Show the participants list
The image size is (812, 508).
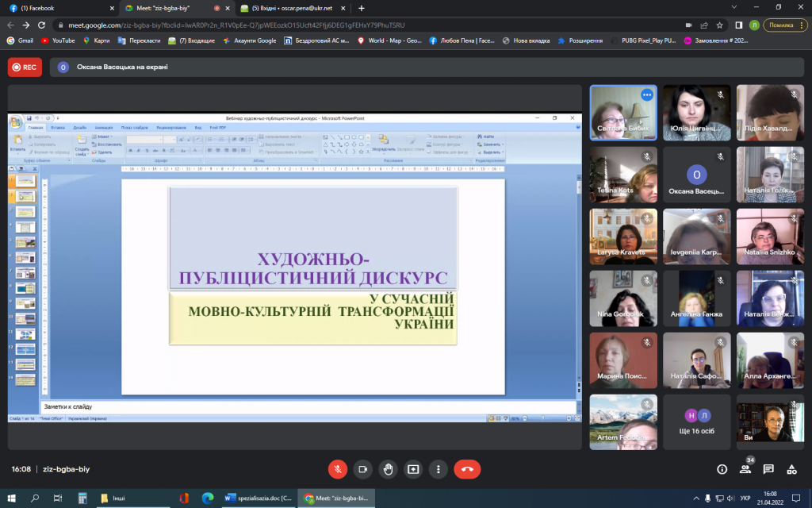point(745,469)
